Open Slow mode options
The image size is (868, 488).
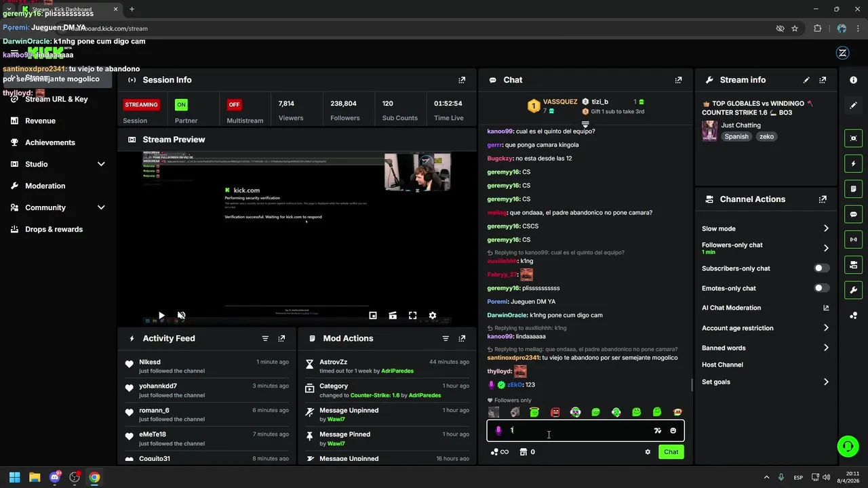(x=766, y=228)
